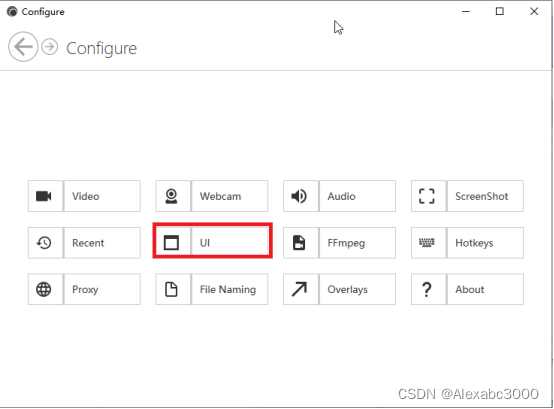The height and width of the screenshot is (409, 554).
Task: Click the ScreenShot bracket icon
Action: pyautogui.click(x=427, y=196)
